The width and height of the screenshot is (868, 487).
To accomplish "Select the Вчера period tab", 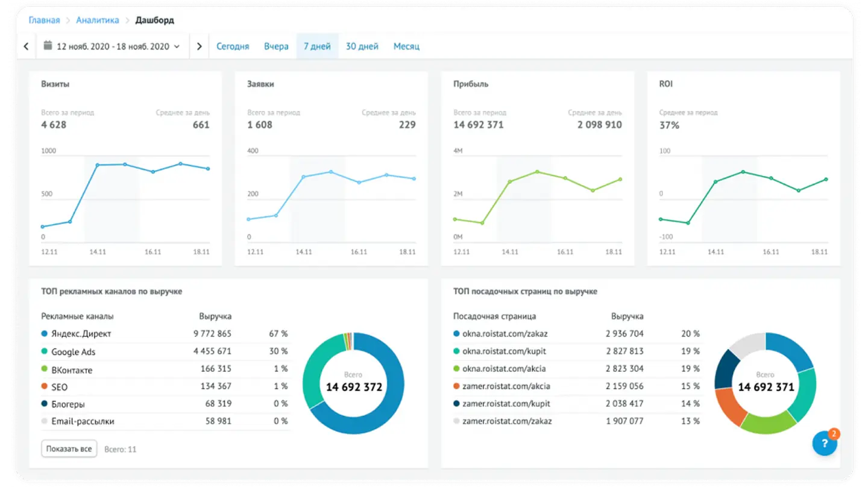I will tap(276, 46).
